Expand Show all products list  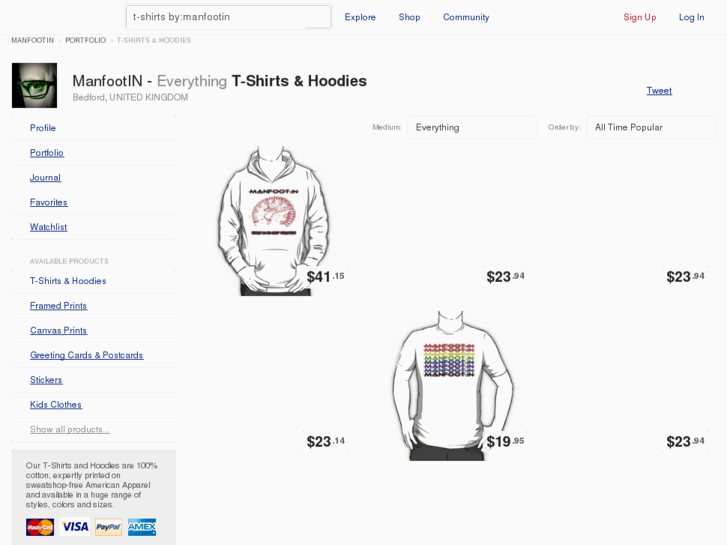[70, 429]
